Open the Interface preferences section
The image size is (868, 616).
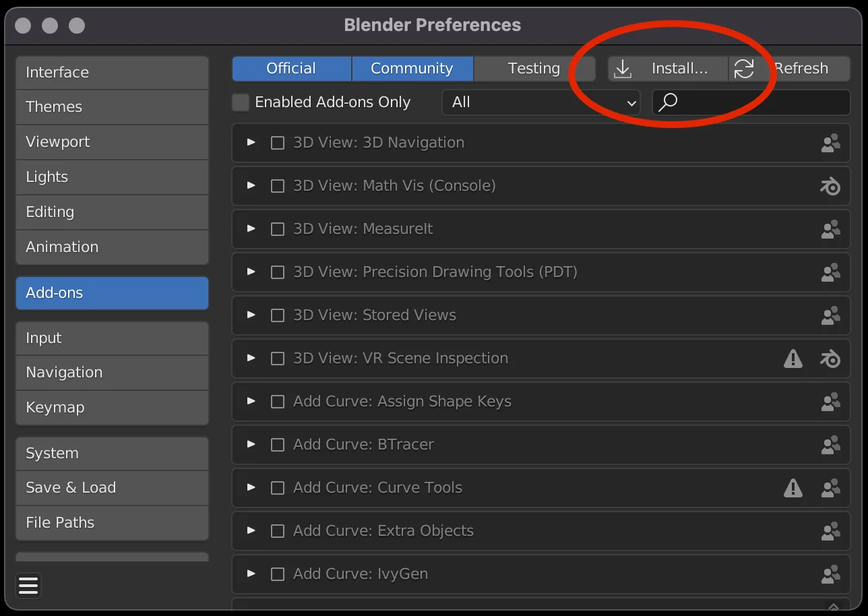[x=112, y=72]
